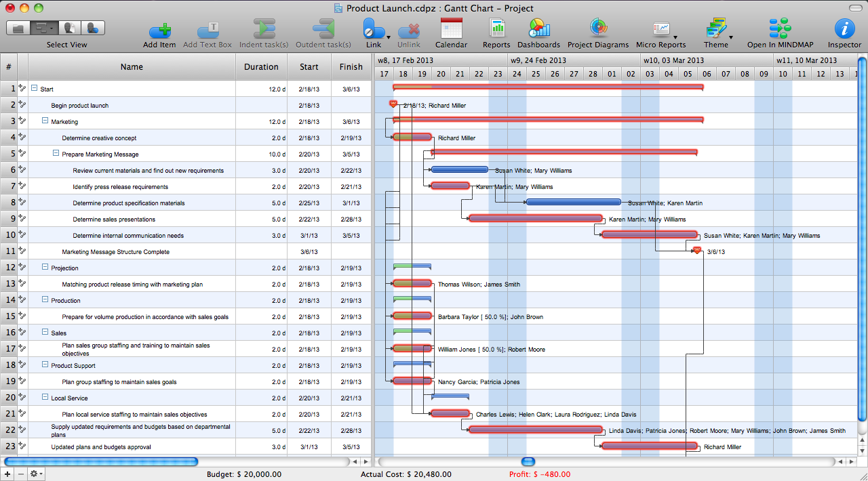868x481 pixels.
Task: Open the Calendar
Action: 452,30
